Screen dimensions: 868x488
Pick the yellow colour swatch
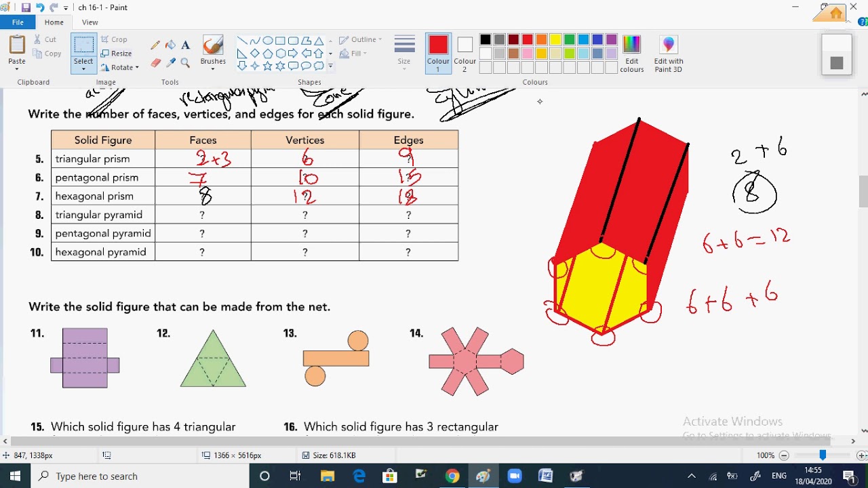(x=555, y=40)
